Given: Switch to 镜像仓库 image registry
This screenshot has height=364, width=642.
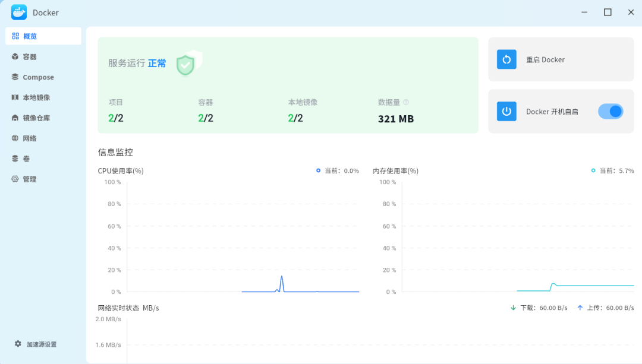Looking at the screenshot, I should [x=43, y=118].
